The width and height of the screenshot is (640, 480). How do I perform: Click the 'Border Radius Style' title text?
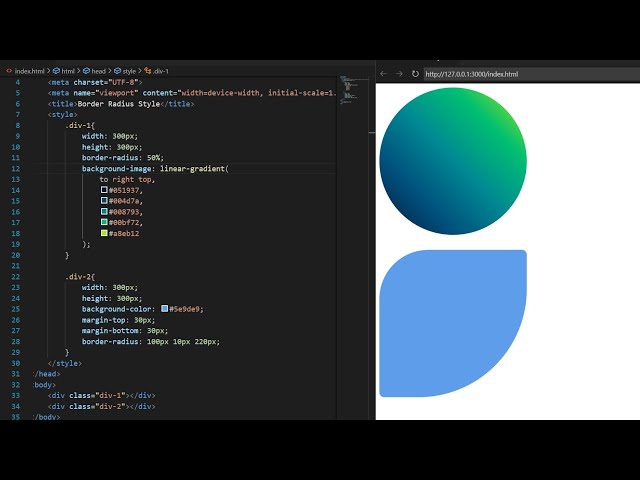click(118, 104)
